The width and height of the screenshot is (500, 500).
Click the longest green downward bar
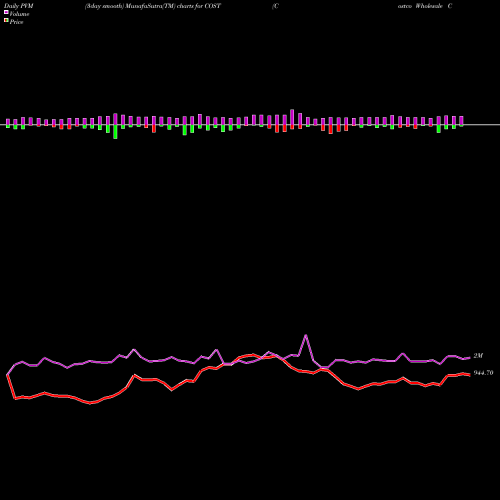tap(115, 132)
